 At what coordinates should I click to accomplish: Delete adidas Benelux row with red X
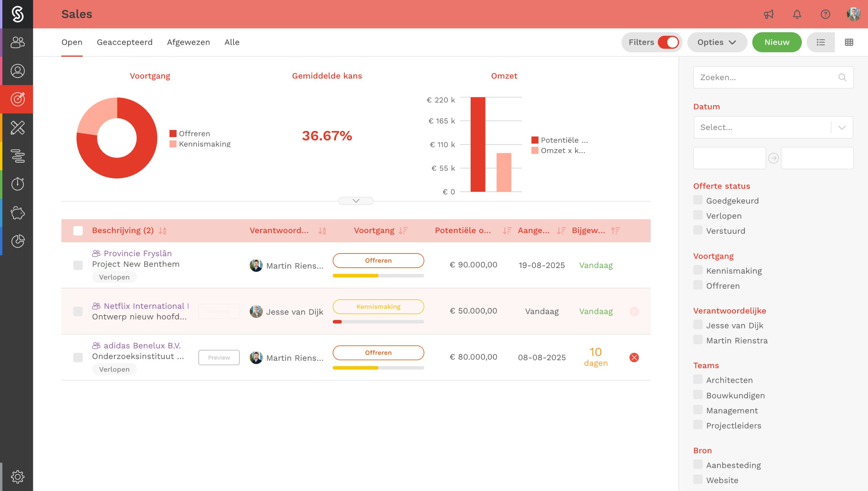pos(634,357)
